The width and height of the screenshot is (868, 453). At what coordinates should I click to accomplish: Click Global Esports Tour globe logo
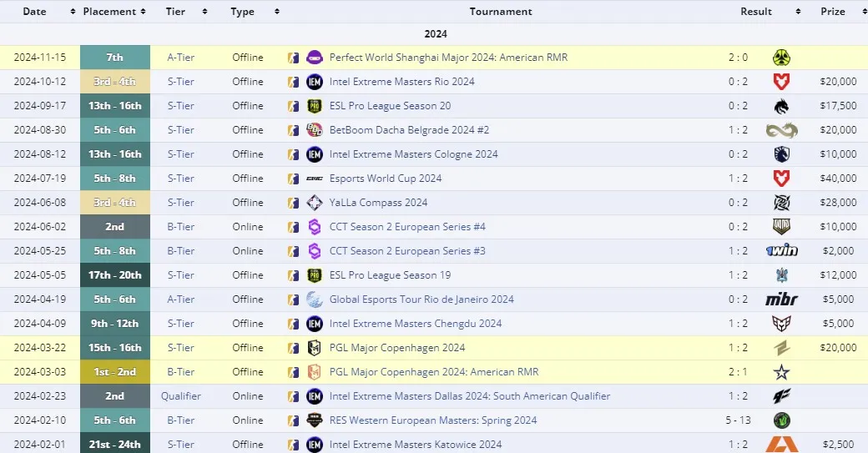[315, 299]
